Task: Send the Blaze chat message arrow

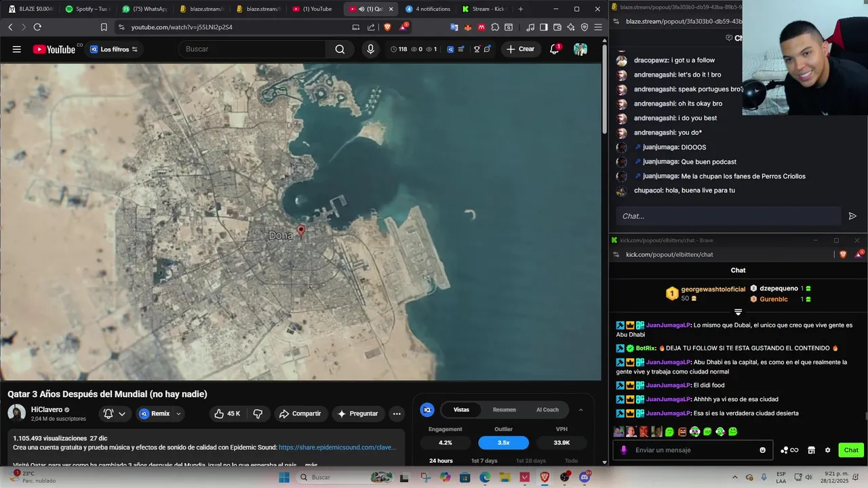Action: (852, 216)
